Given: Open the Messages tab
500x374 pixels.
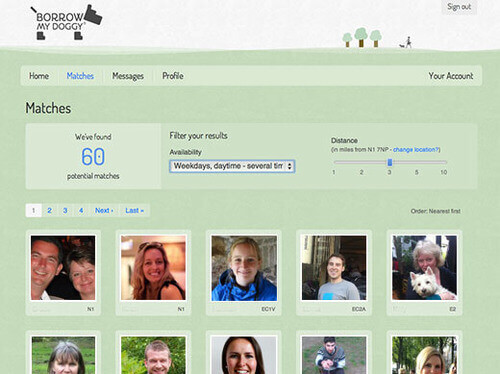Looking at the screenshot, I should [128, 76].
